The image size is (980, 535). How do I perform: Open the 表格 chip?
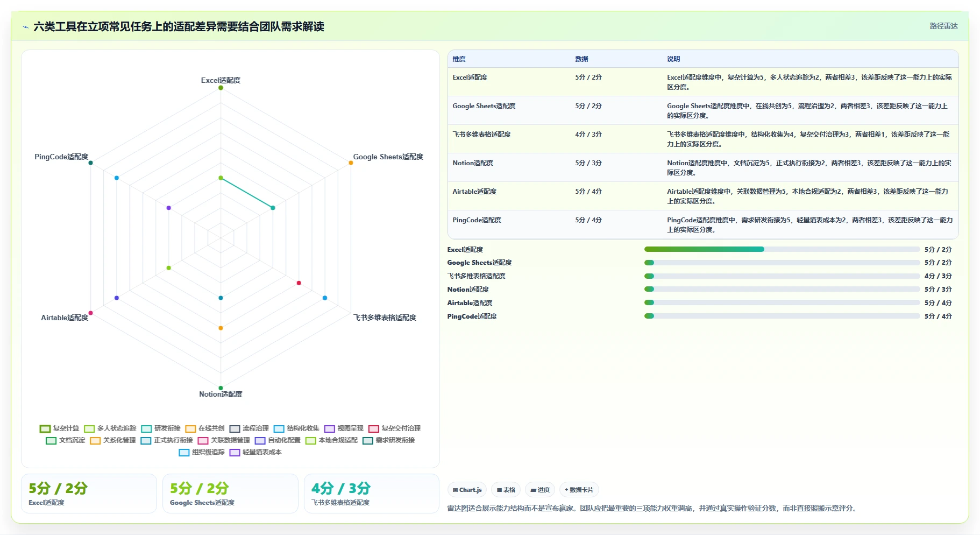pyautogui.click(x=506, y=490)
